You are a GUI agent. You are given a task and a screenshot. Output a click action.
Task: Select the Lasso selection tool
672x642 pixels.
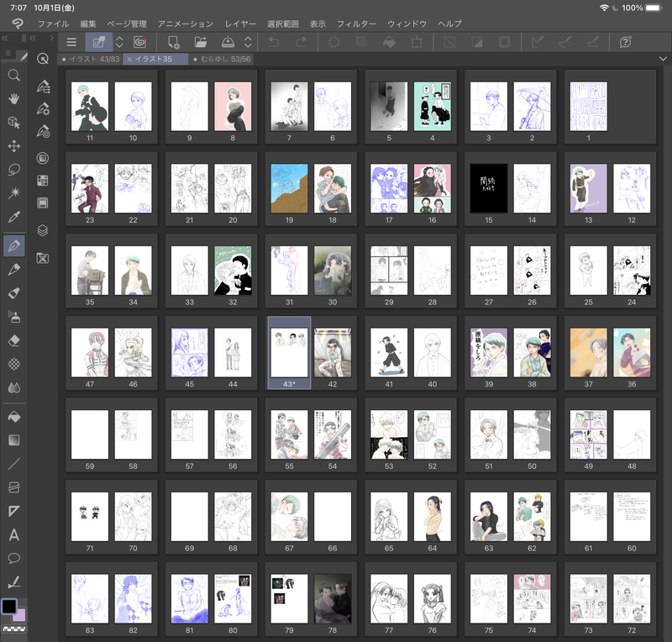point(13,170)
